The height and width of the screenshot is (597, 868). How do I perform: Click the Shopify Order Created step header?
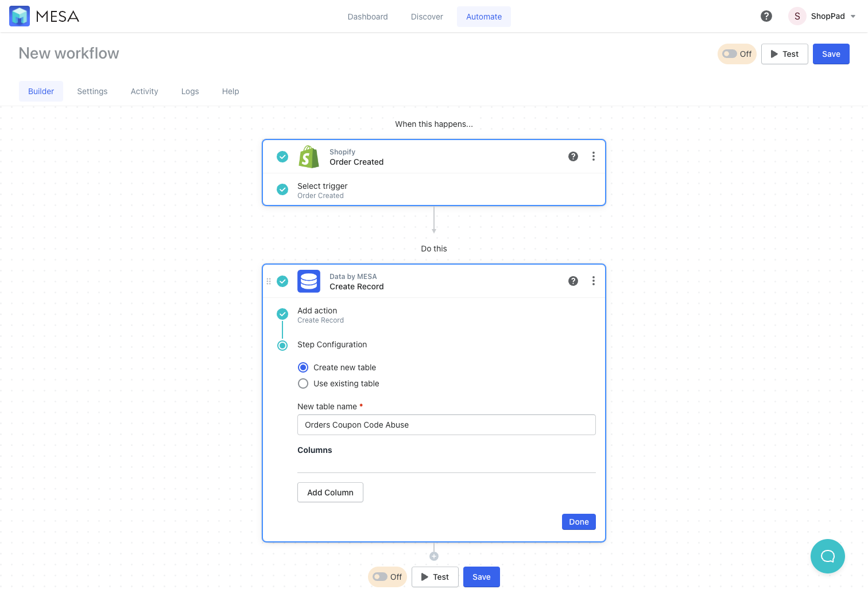point(434,157)
